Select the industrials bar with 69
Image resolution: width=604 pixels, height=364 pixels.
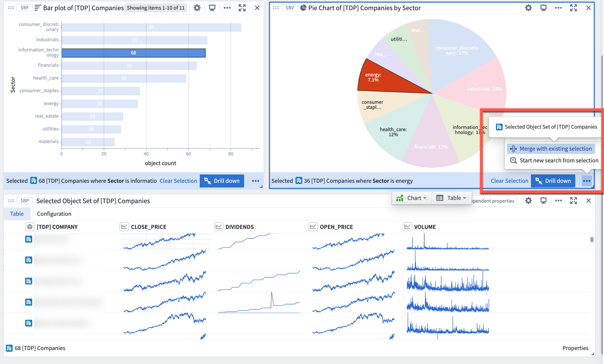(x=135, y=40)
